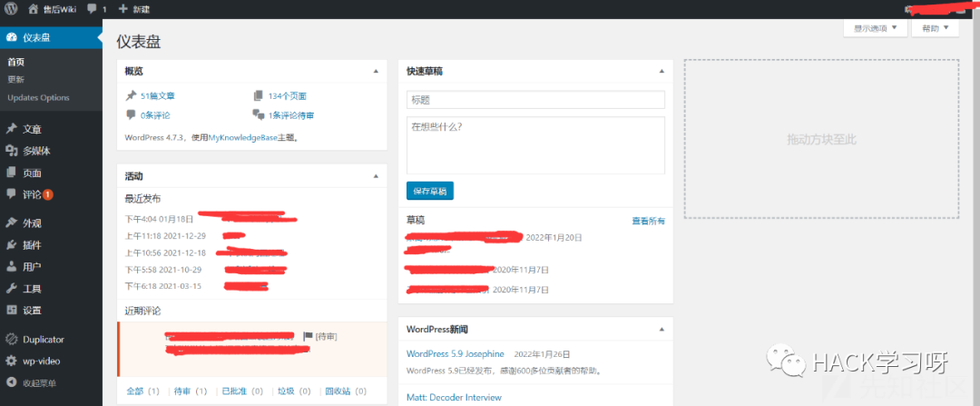Click the 插件 plug sidebar icon
This screenshot has width=980, height=406.
point(11,244)
